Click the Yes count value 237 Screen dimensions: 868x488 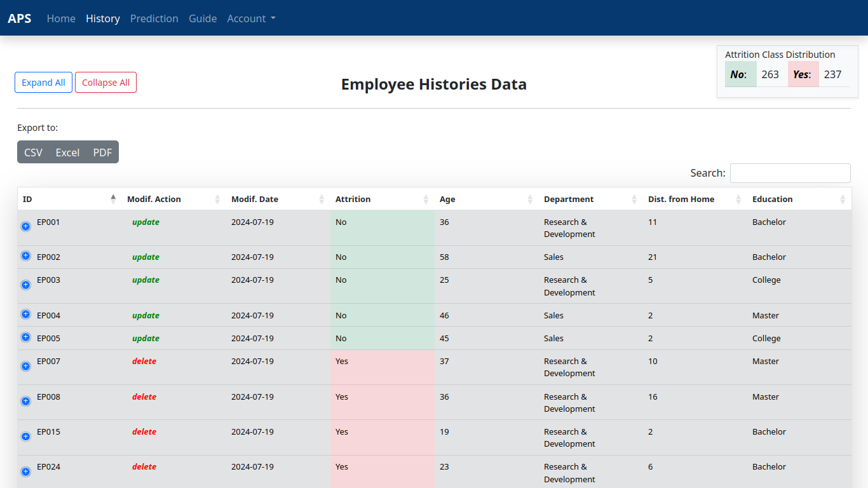(832, 74)
